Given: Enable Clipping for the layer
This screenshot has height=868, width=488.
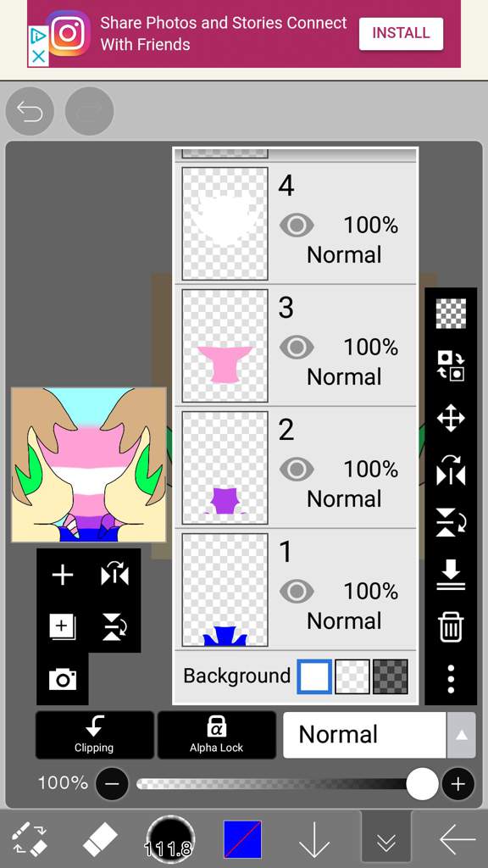Looking at the screenshot, I should coord(95,735).
